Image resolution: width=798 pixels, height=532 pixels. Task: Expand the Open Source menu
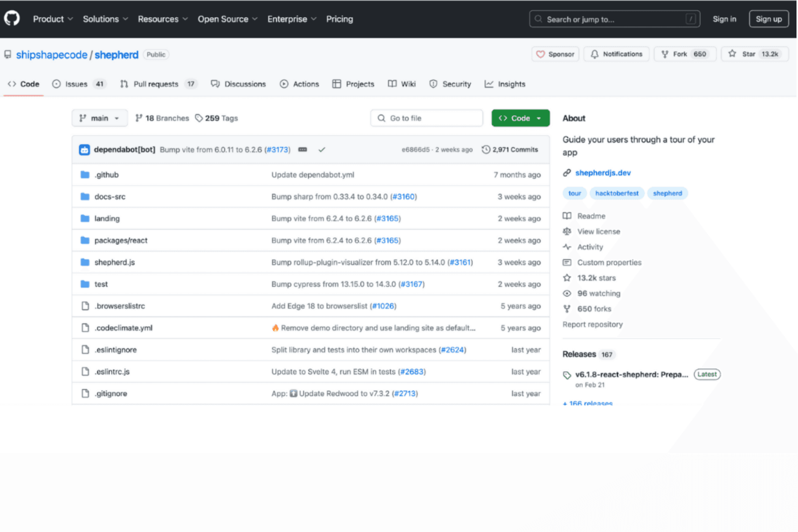click(x=228, y=19)
